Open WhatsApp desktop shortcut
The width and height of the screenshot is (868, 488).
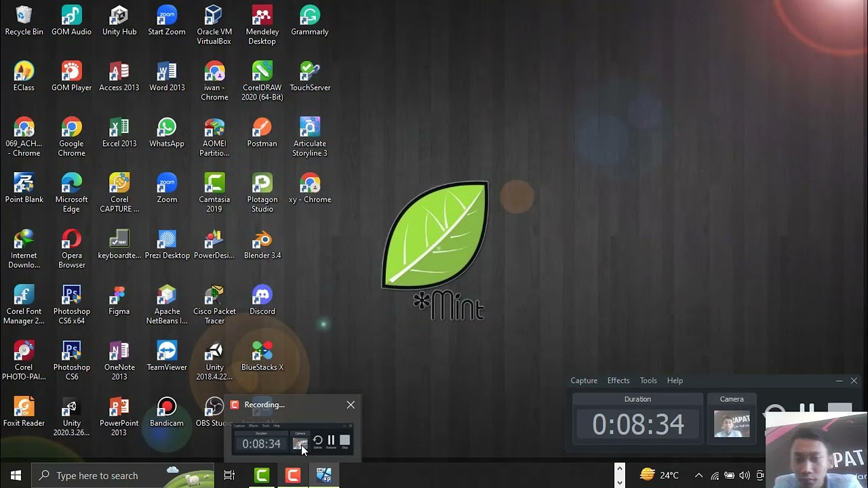pos(167,133)
